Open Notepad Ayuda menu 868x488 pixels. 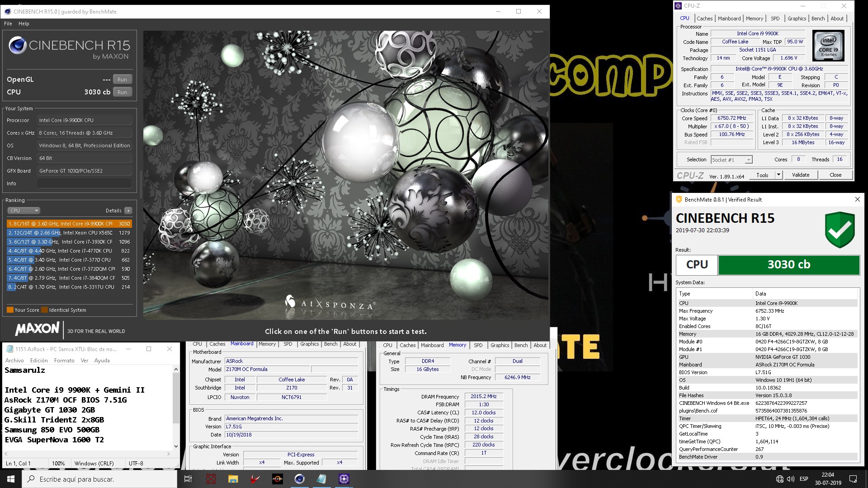click(102, 361)
